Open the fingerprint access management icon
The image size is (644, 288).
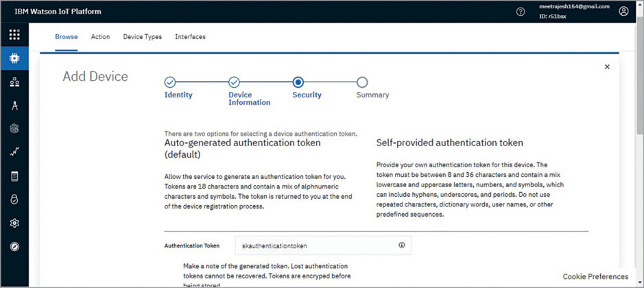pyautogui.click(x=14, y=129)
